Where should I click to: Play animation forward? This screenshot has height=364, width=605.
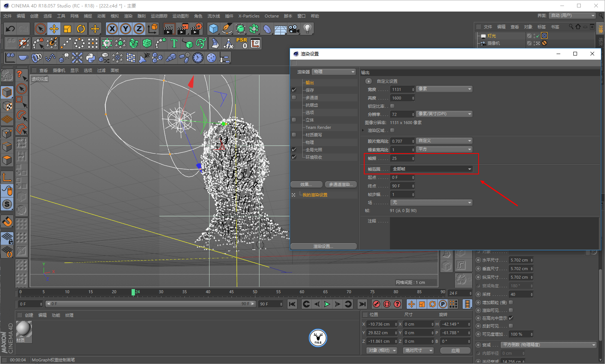click(327, 304)
